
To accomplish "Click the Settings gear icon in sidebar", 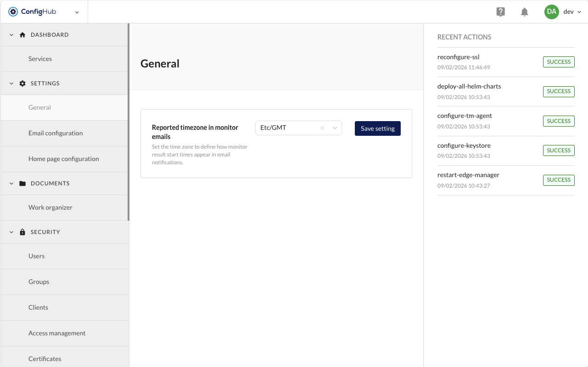I will [22, 83].
